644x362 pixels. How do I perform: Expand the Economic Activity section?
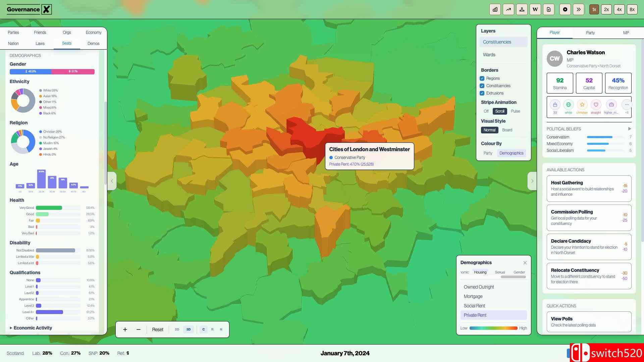tap(31, 328)
